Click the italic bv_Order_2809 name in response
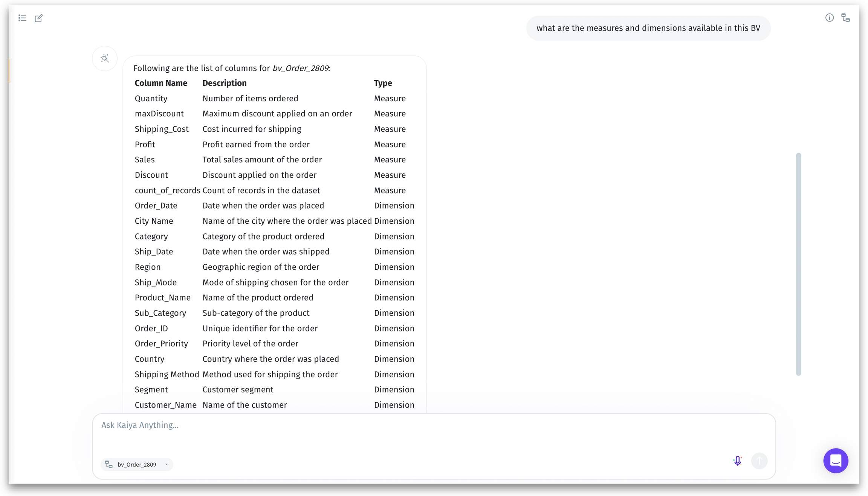Screen dimensions: 868x496 [300, 68]
